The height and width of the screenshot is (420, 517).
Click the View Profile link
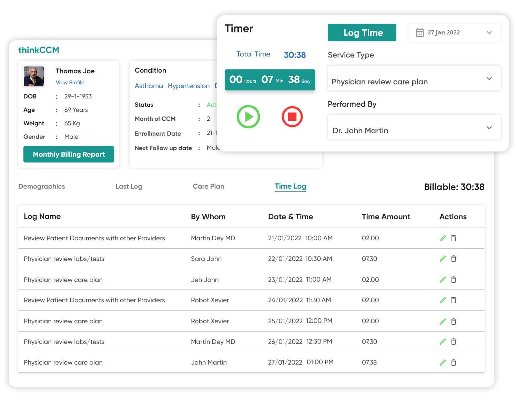(70, 82)
